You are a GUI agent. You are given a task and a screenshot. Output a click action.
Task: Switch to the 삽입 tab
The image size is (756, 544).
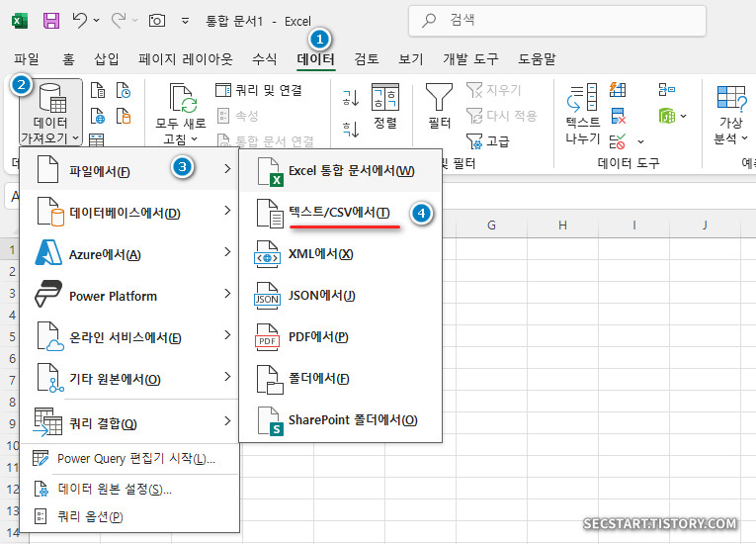(107, 59)
